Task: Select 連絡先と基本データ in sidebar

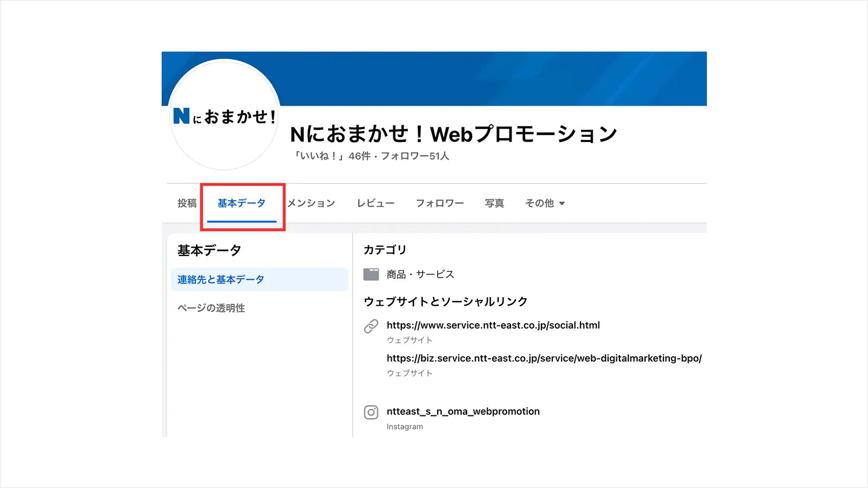Action: pyautogui.click(x=221, y=280)
